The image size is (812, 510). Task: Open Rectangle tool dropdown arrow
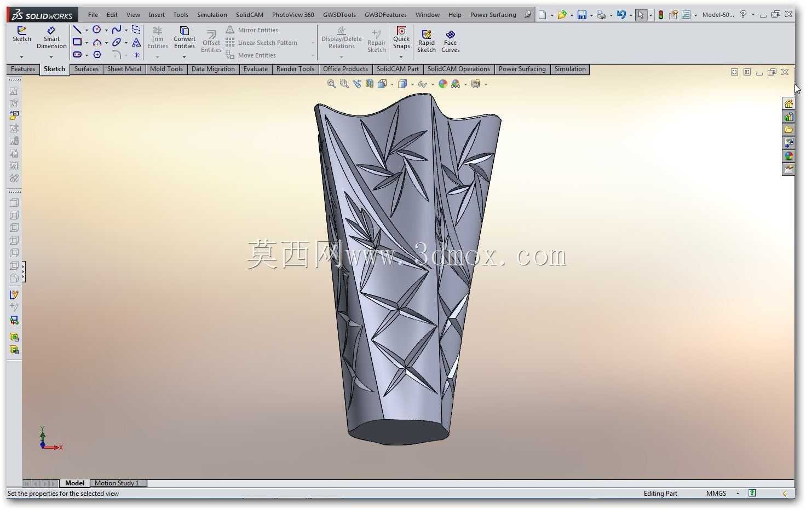click(x=87, y=43)
